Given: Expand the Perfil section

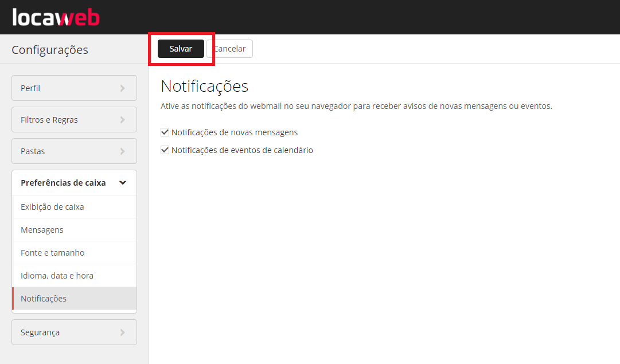Looking at the screenshot, I should point(73,88).
